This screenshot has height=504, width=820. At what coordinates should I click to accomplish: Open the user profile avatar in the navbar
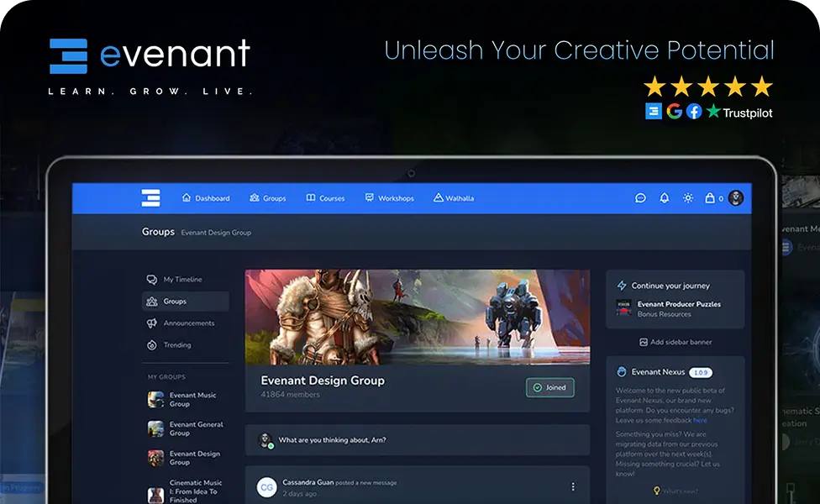pyautogui.click(x=736, y=197)
